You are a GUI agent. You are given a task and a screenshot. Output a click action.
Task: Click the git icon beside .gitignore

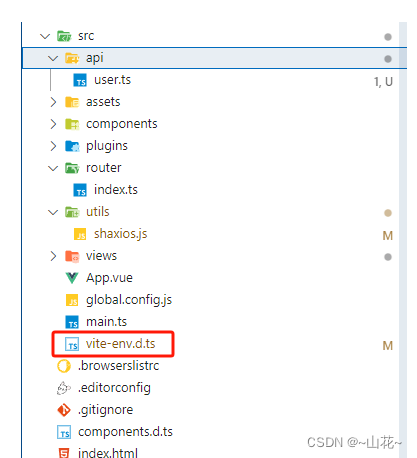point(64,410)
